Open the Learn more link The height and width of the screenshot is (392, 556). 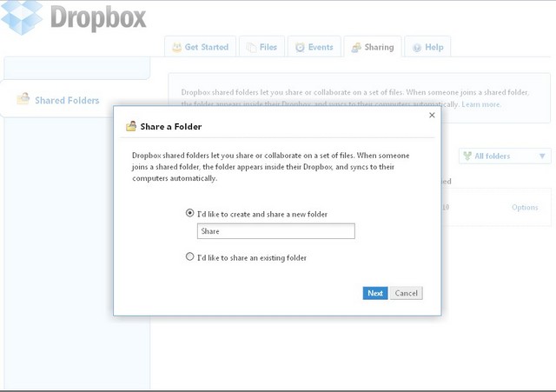click(481, 104)
